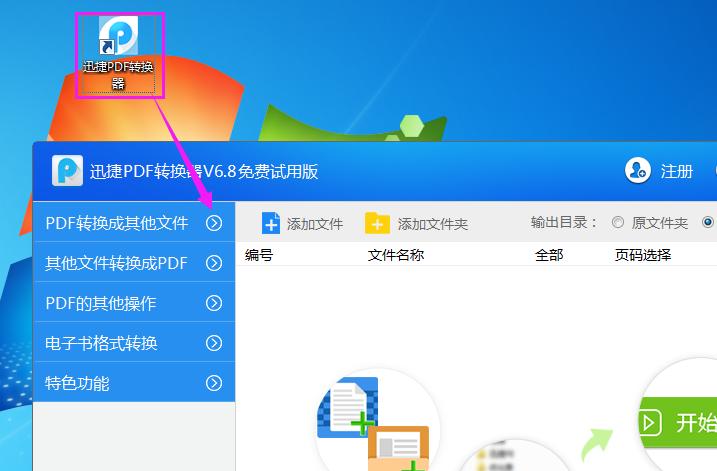The width and height of the screenshot is (717, 471).
Task: Select the 其他文件转换成PDF menu
Action: pos(134,263)
